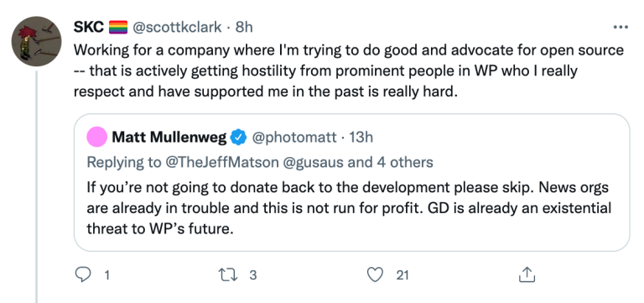Click the rainbow flag emoji by SKC

(x=118, y=28)
